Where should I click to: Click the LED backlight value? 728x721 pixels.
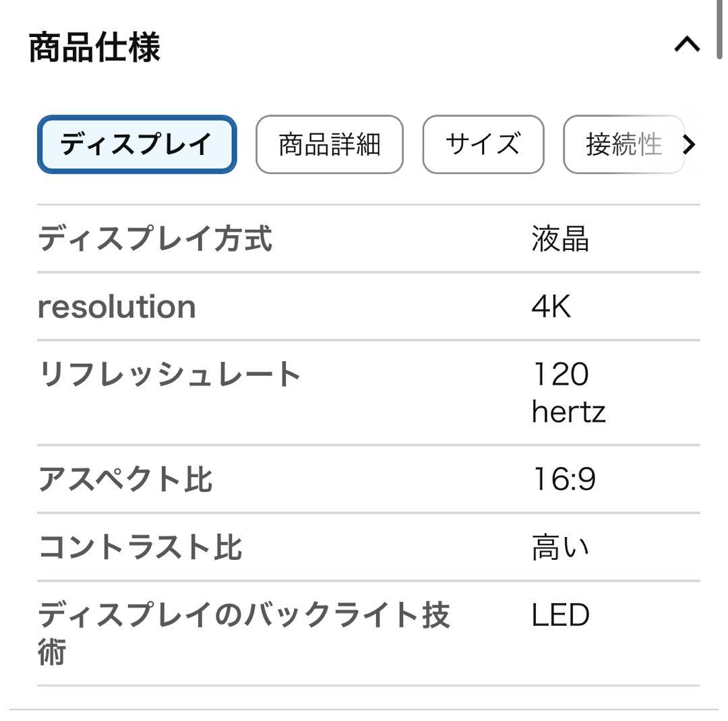tap(560, 614)
